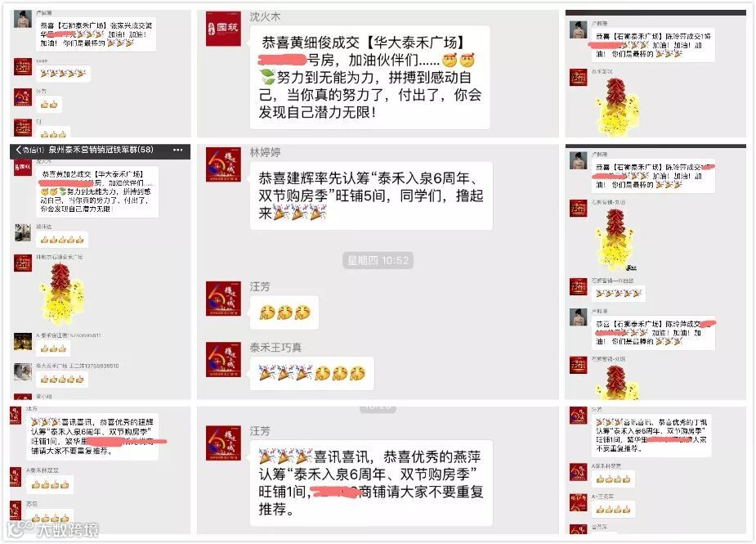The height and width of the screenshot is (544, 756).
Task: Tap 林婷婷's profile avatar
Action: click(223, 165)
